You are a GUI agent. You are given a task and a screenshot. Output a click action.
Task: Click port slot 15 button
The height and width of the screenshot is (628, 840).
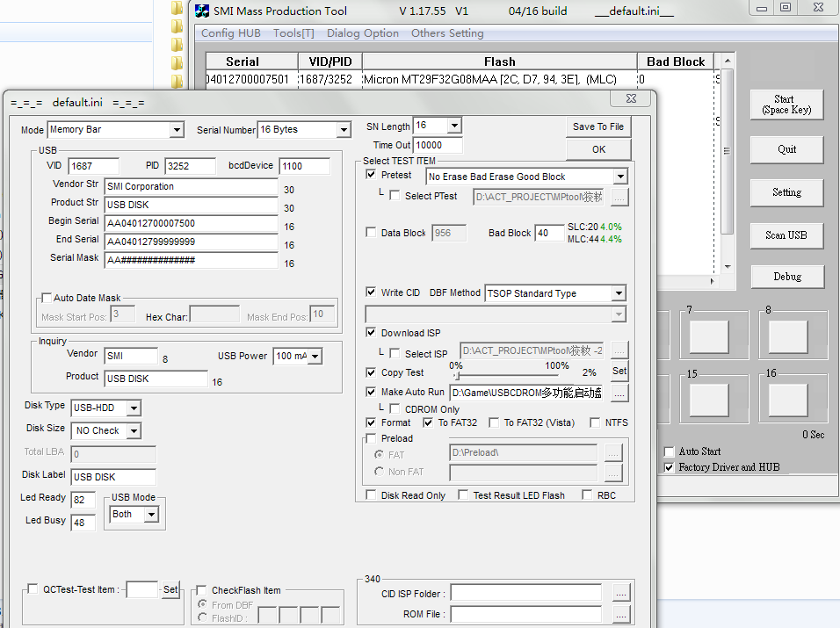point(709,398)
